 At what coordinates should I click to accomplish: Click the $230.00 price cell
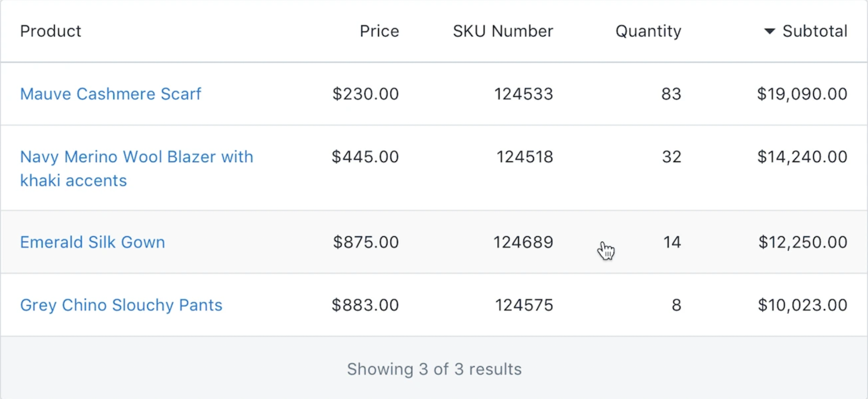365,94
